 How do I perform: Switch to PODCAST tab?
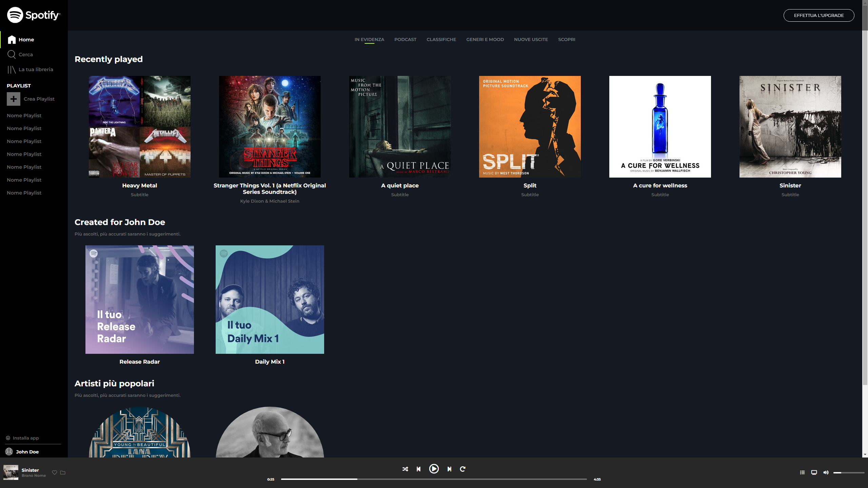405,39
